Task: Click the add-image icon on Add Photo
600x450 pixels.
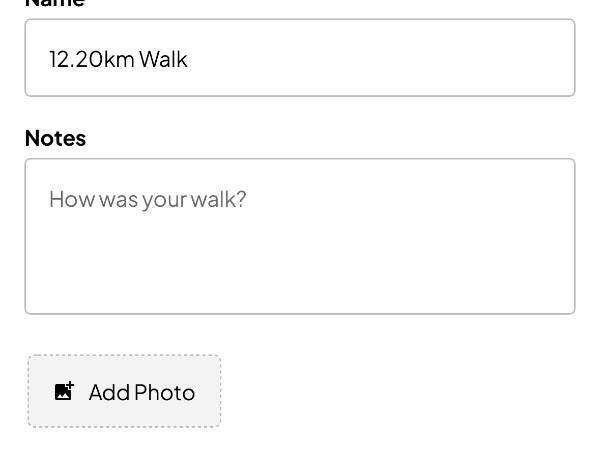Action: (64, 391)
